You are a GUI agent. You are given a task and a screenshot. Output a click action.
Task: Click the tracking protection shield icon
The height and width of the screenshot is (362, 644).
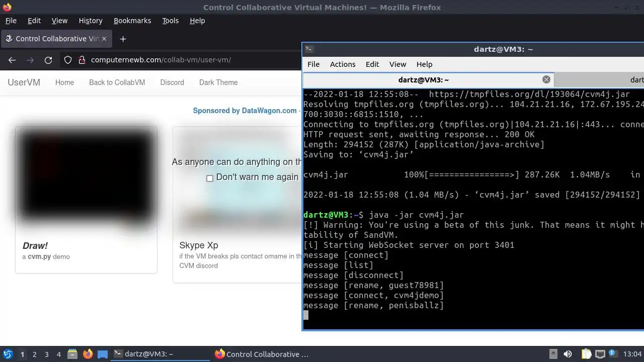coord(68,60)
